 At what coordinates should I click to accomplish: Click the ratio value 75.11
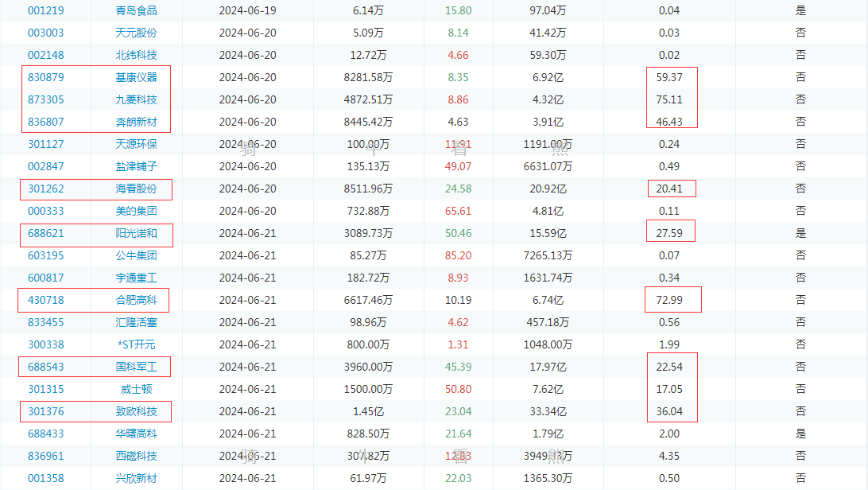coord(669,99)
